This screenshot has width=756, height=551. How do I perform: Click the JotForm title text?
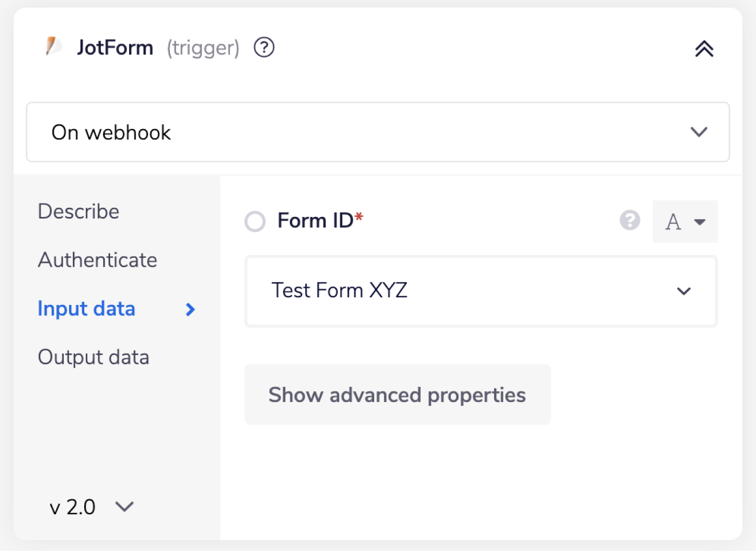pyautogui.click(x=115, y=47)
